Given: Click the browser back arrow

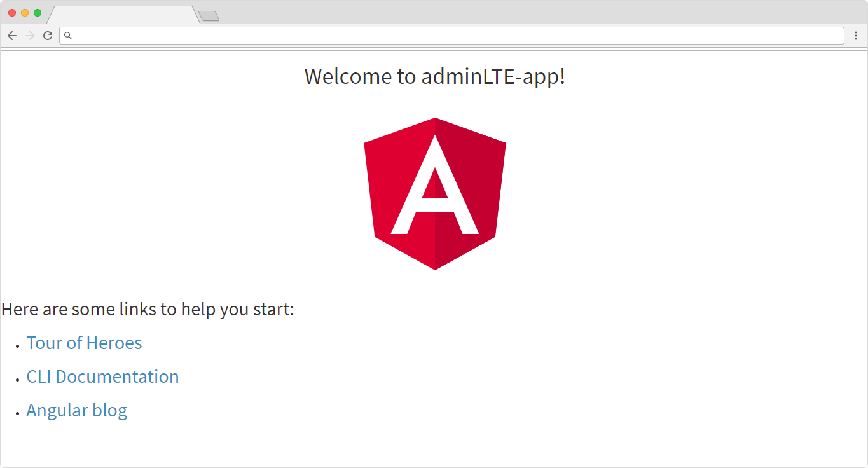Looking at the screenshot, I should point(12,36).
